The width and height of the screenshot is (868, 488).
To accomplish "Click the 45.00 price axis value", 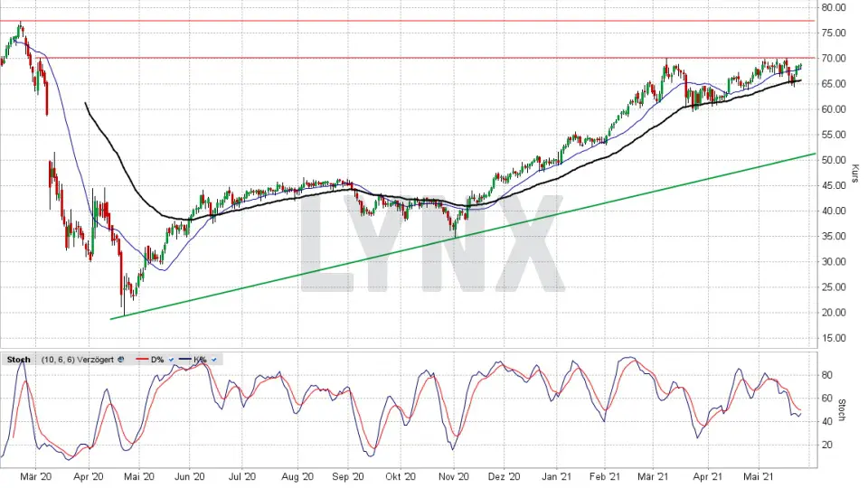I will [834, 185].
